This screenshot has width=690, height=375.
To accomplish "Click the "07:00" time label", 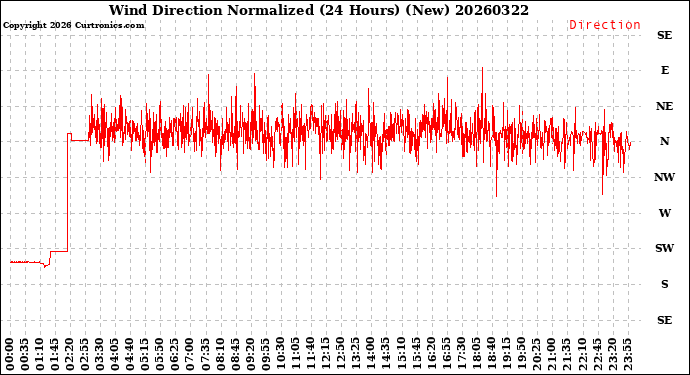I will pyautogui.click(x=191, y=354).
